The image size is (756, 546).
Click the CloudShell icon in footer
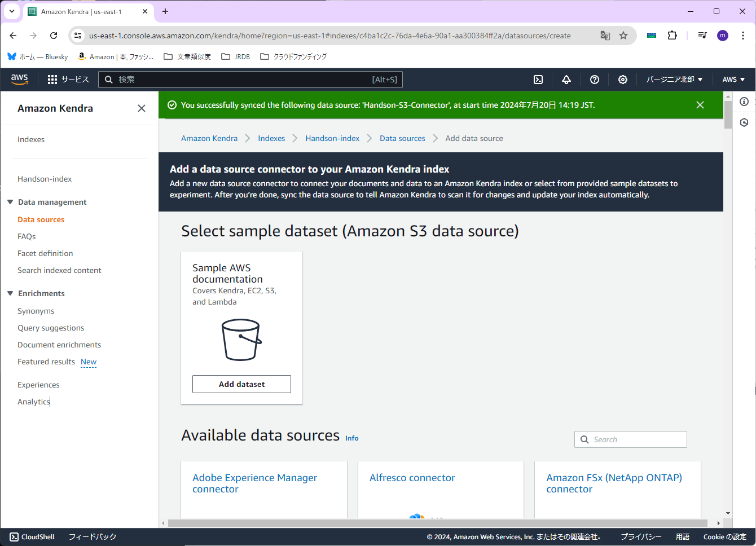pyautogui.click(x=14, y=537)
